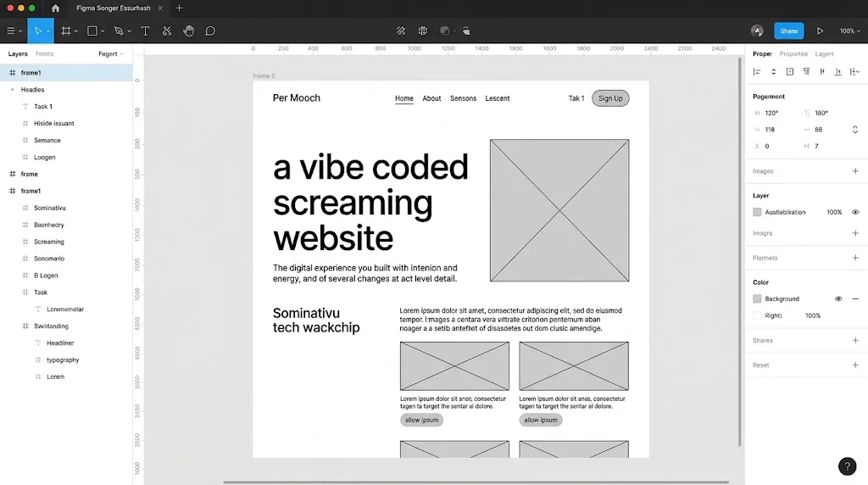868x485 pixels.
Task: Switch to the Fvents tab in left panel
Action: (44, 53)
